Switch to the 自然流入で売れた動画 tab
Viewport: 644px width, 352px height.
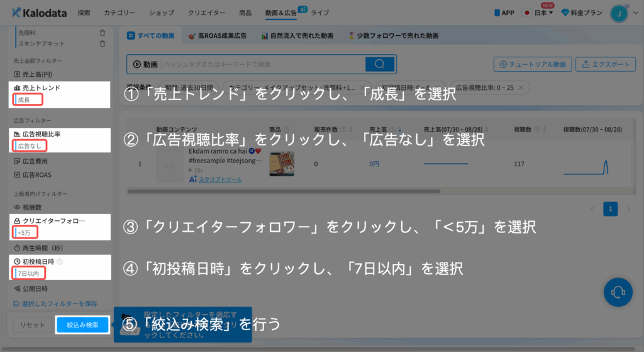tap(297, 36)
